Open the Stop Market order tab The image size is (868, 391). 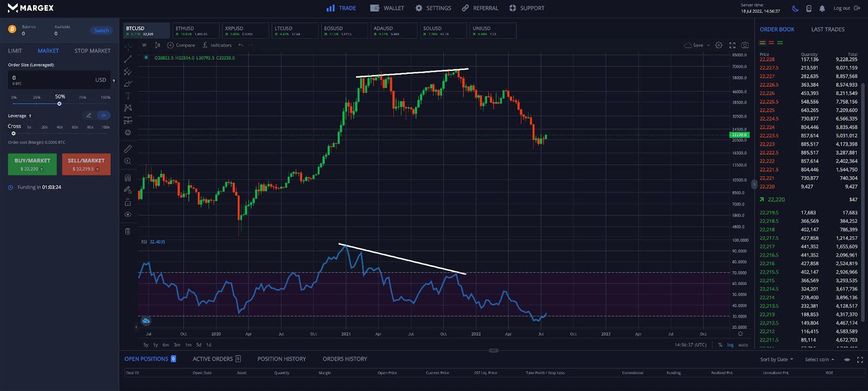click(x=92, y=51)
